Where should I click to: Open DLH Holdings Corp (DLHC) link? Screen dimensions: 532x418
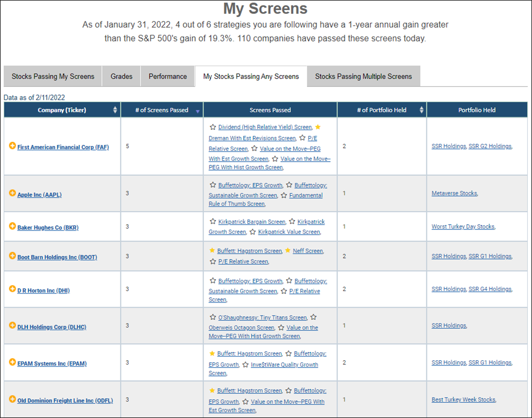tap(52, 327)
